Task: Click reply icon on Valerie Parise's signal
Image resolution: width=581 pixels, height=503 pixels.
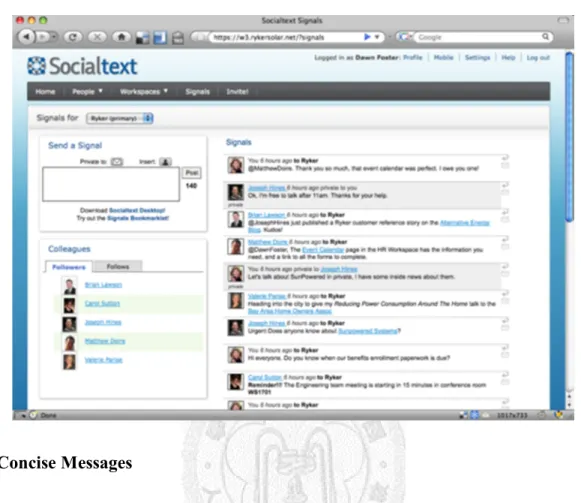Action: pyautogui.click(x=505, y=294)
